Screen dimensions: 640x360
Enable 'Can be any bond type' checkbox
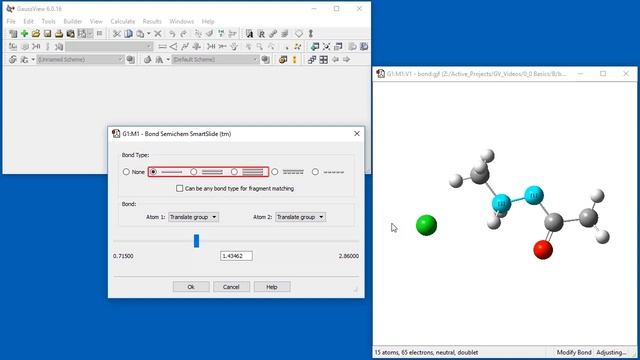(180, 189)
